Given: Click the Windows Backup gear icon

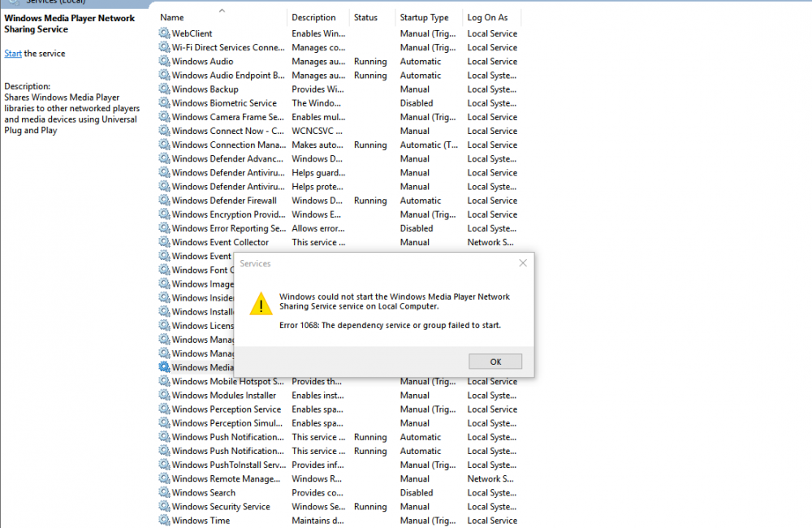Looking at the screenshot, I should point(164,89).
